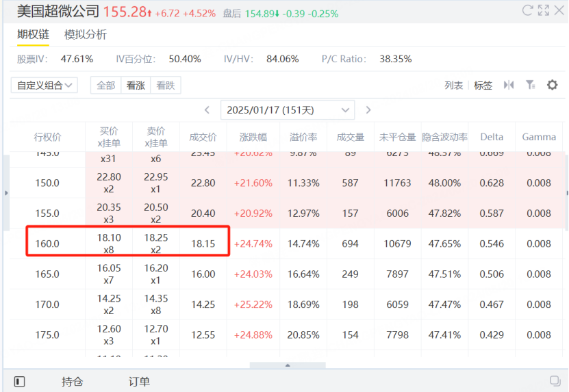Viewport: 569px width, 392px height.
Task: Click ask price 18.25 for strike 160
Action: pyautogui.click(x=156, y=238)
